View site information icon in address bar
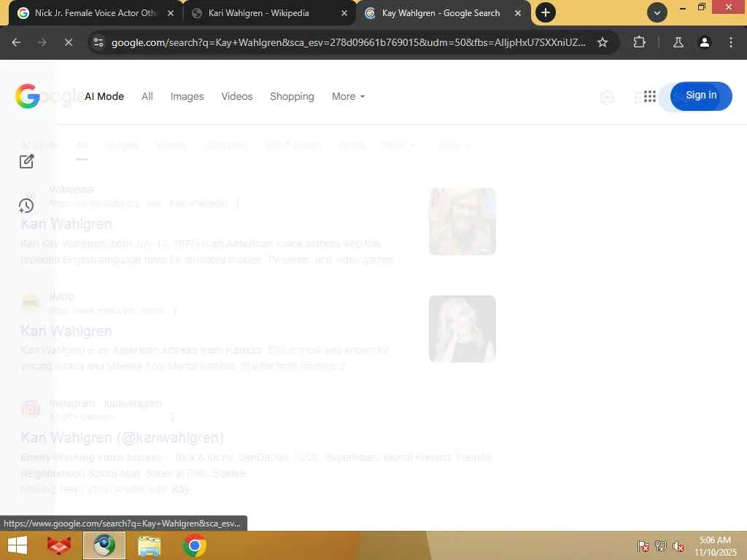Screen dimensions: 747x560 coord(98,42)
